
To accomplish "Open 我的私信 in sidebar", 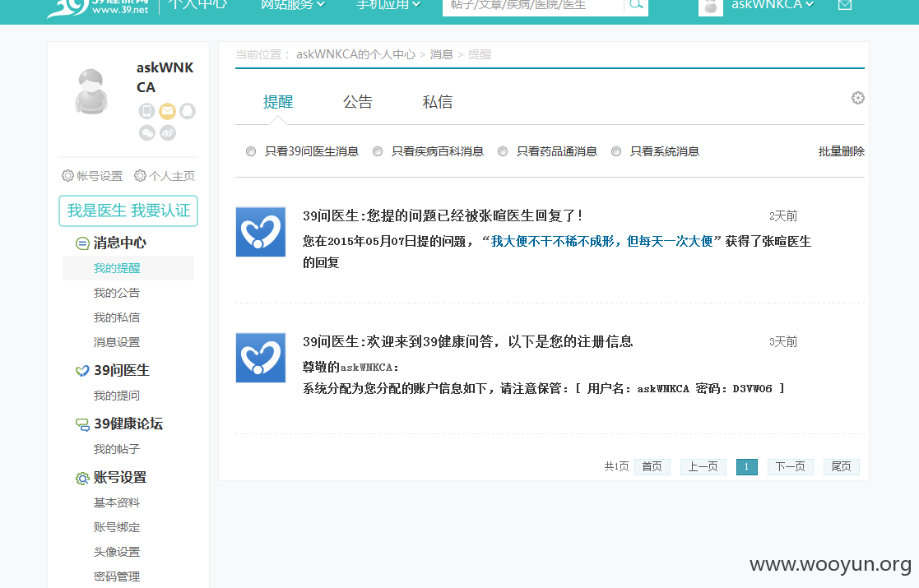I will (117, 317).
